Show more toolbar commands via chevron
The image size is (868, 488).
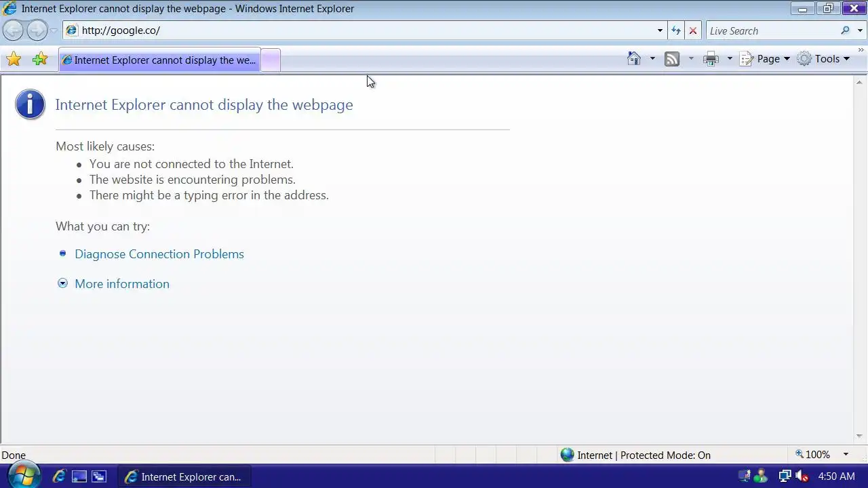coord(861,50)
